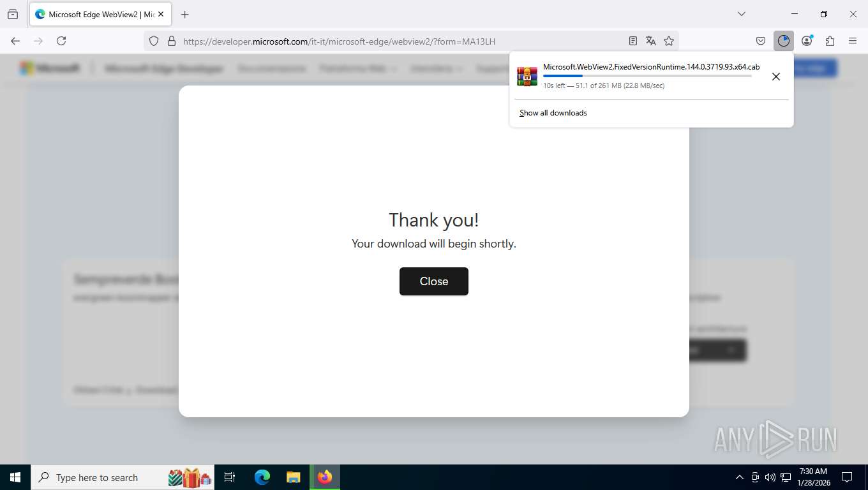Click the downloading file name

(x=651, y=67)
